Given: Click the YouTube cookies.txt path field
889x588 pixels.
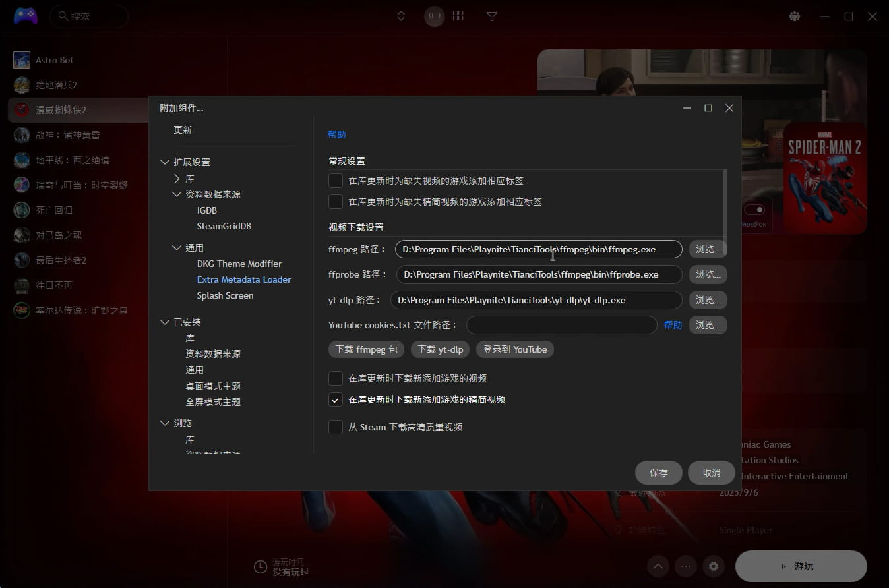Looking at the screenshot, I should pyautogui.click(x=561, y=325).
